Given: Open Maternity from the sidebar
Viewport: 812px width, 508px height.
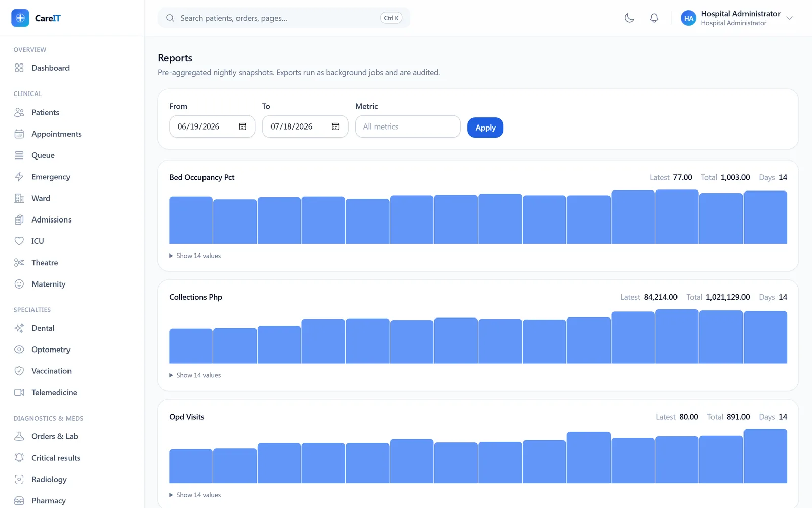Looking at the screenshot, I should click(49, 284).
